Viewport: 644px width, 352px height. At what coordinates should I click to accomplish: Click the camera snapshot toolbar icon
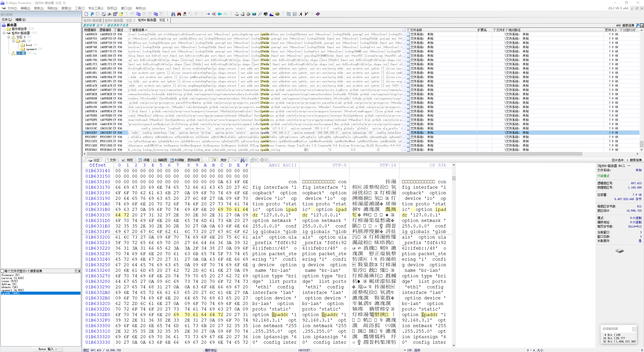(266, 14)
